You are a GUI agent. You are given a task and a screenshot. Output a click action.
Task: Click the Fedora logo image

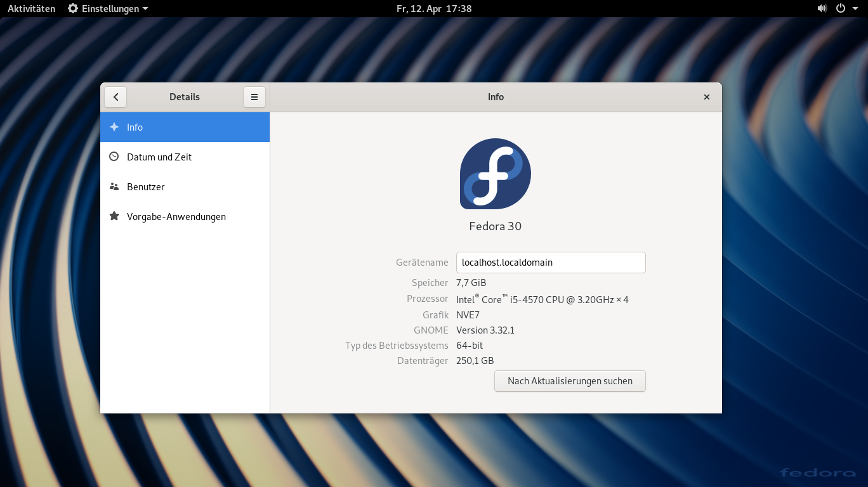coord(496,174)
